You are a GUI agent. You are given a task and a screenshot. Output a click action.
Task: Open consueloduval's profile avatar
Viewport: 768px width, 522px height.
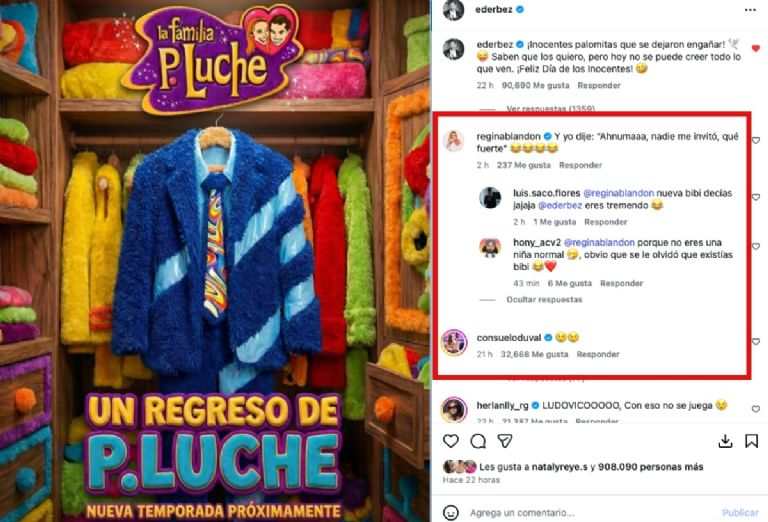(x=454, y=342)
